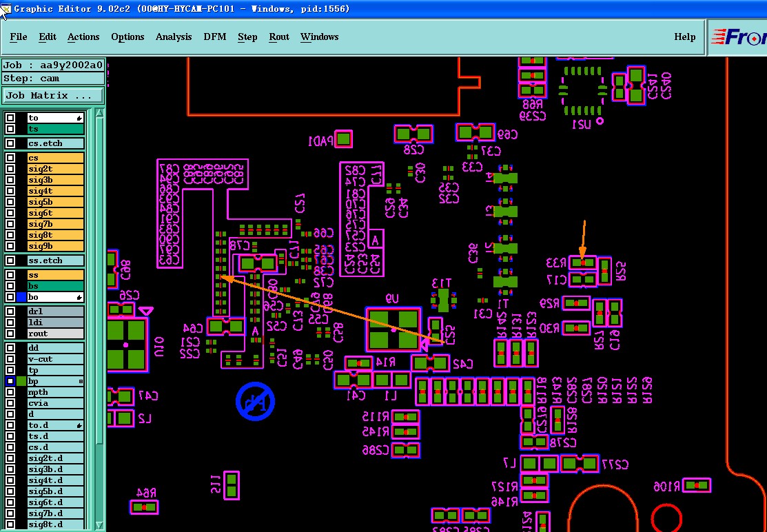The image size is (767, 532).
Task: Tick the checkbox for the rout layer
Action: tap(10, 334)
